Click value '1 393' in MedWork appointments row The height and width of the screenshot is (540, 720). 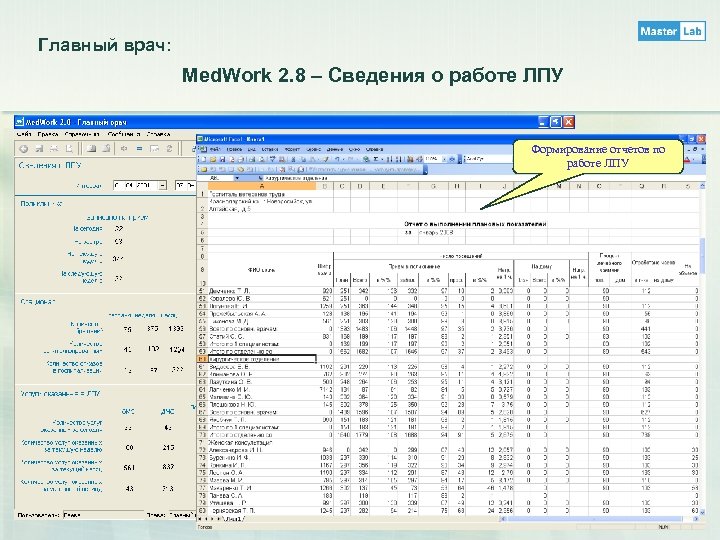click(176, 329)
